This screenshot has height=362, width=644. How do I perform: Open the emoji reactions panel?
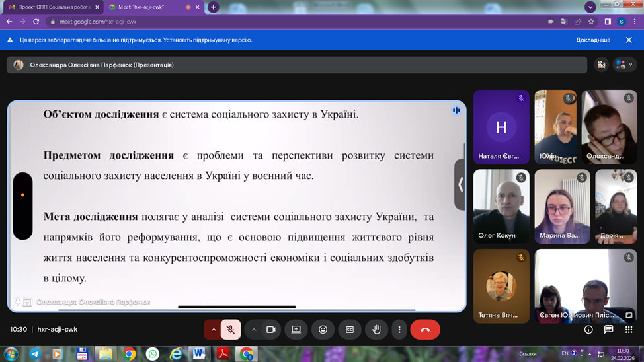pyautogui.click(x=323, y=329)
